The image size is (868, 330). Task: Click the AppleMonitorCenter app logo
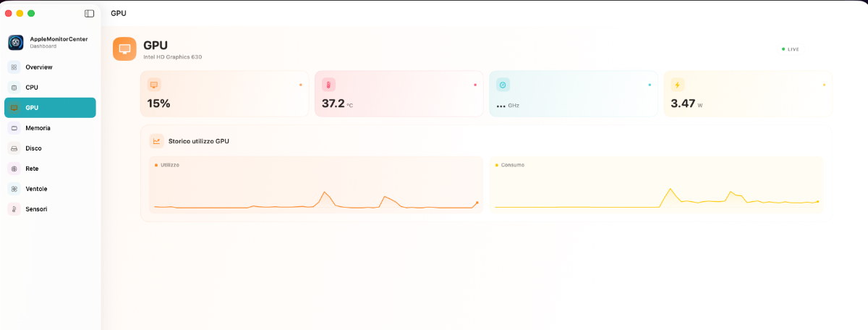16,43
